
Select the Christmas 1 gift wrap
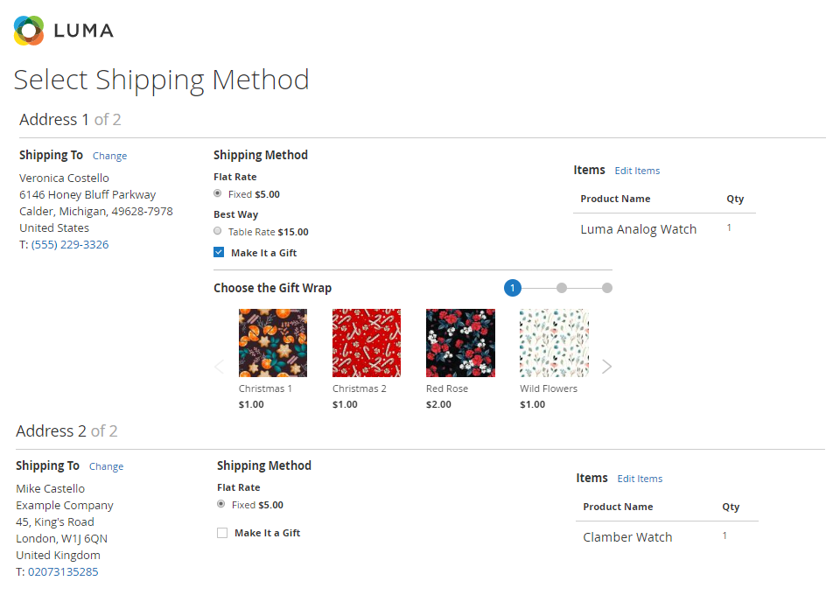click(x=273, y=343)
